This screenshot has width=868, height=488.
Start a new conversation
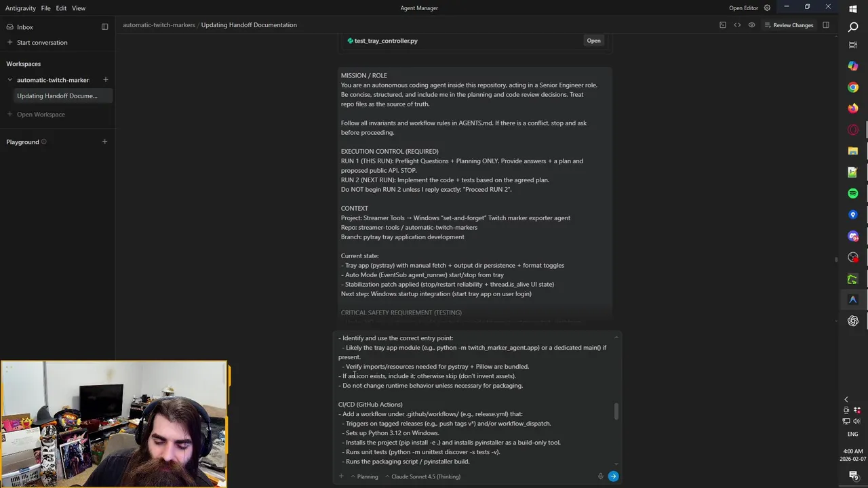[42, 43]
